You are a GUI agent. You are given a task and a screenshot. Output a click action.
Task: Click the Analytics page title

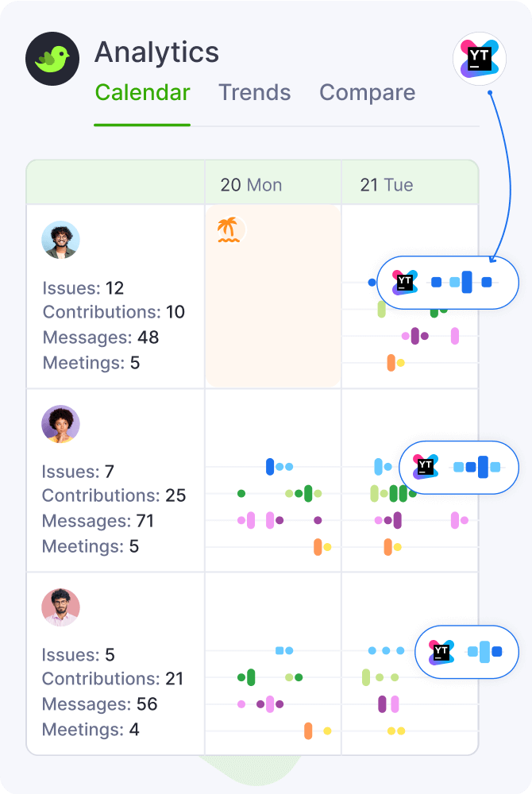click(x=156, y=52)
